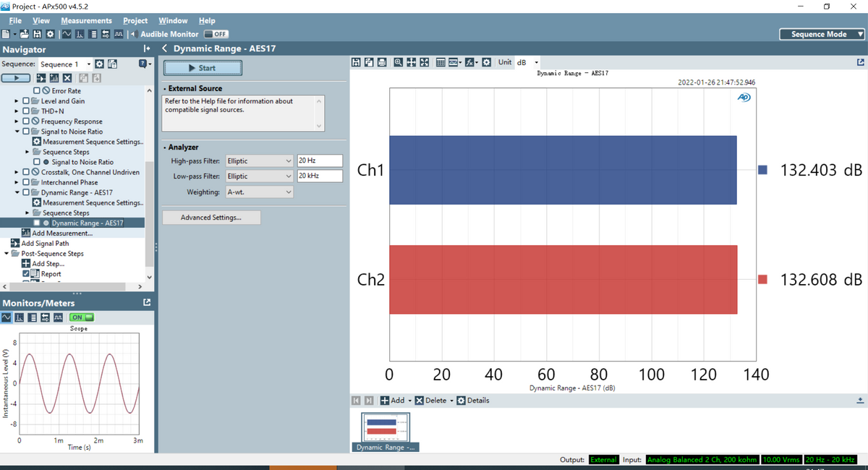Open the High-pass Filter Elliptic dropdown

coord(260,161)
